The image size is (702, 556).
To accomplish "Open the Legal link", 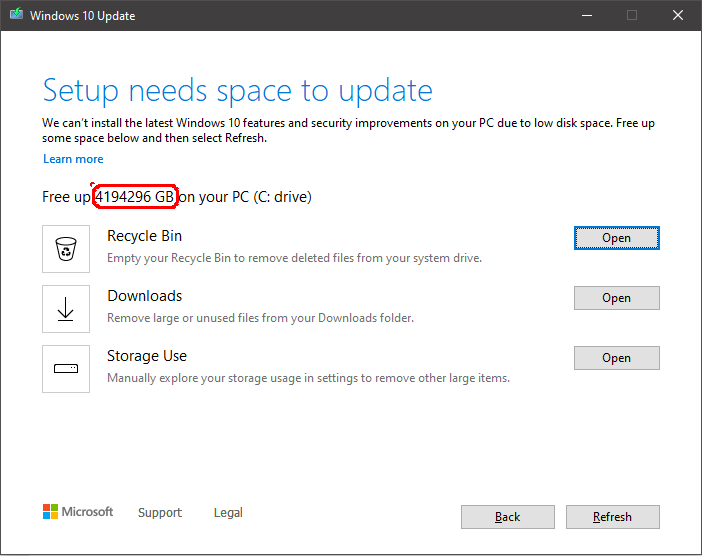I will 228,513.
